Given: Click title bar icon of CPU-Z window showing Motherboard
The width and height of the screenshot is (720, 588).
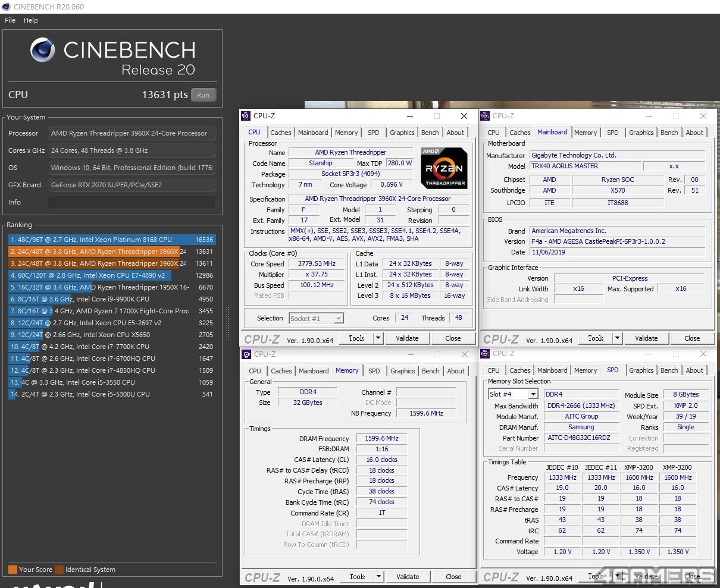Looking at the screenshot, I should (x=486, y=116).
